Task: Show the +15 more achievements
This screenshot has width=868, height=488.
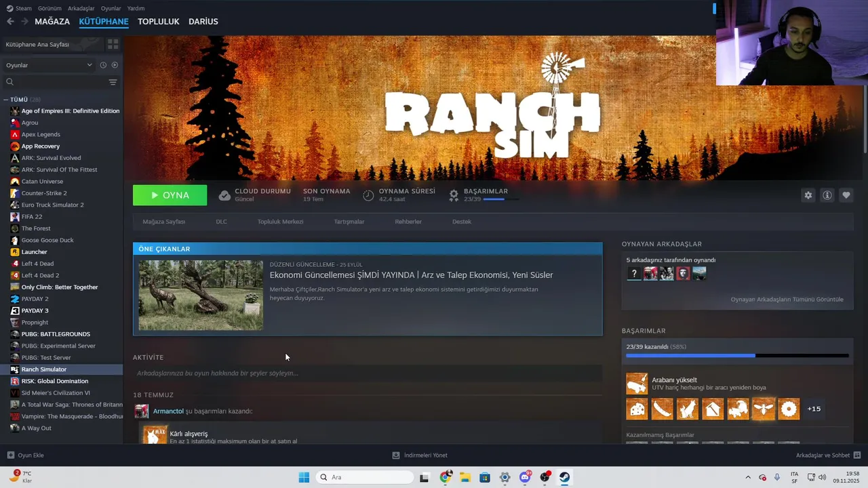Action: [x=814, y=409]
